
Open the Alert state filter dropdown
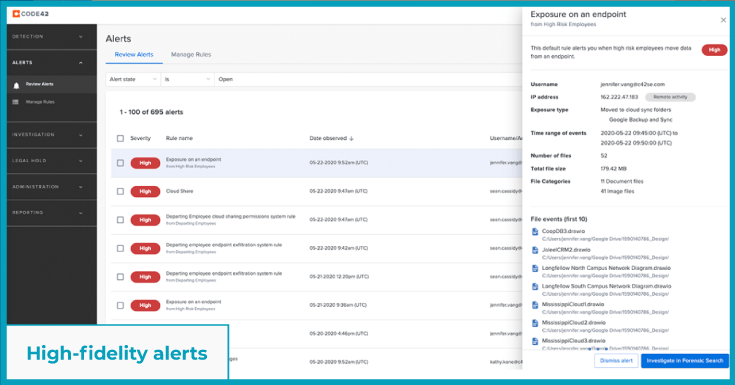click(x=133, y=79)
